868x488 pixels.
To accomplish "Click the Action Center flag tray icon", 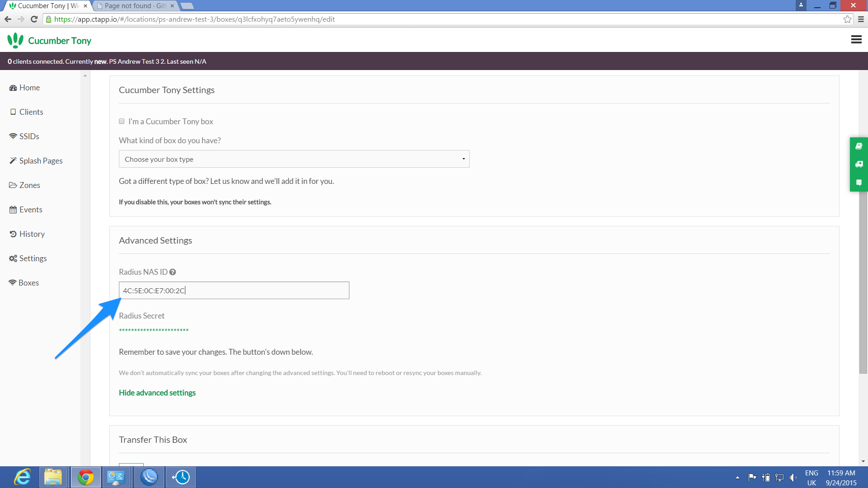I will pos(752,477).
